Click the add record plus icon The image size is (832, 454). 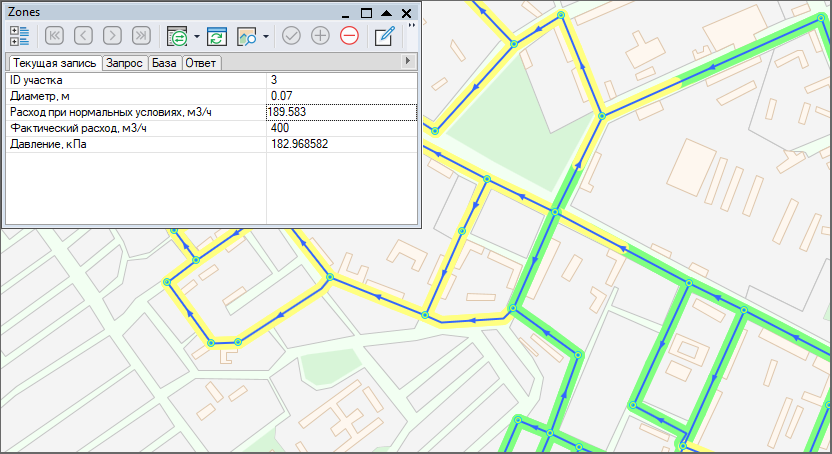coord(320,36)
